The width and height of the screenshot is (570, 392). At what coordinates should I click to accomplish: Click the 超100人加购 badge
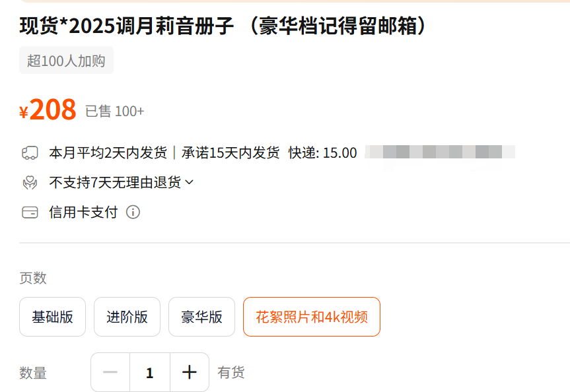(x=66, y=61)
